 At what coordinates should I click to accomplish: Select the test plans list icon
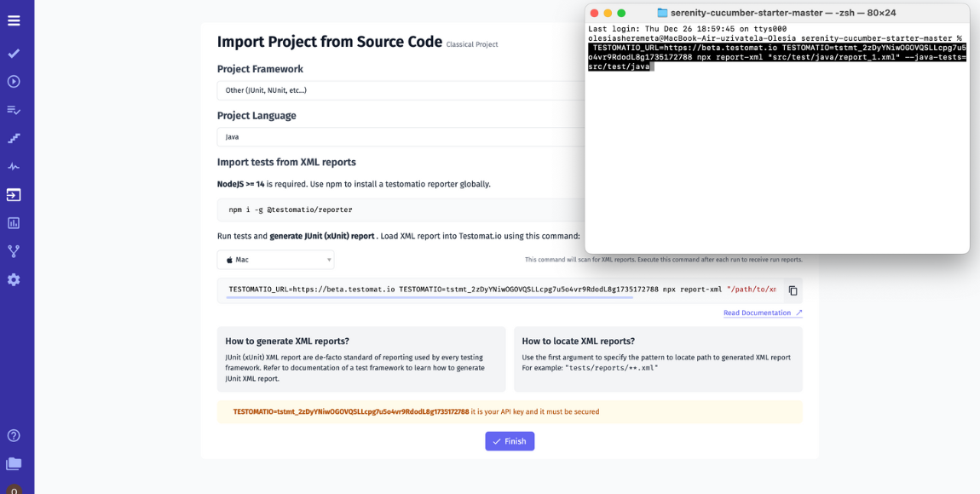(x=13, y=109)
